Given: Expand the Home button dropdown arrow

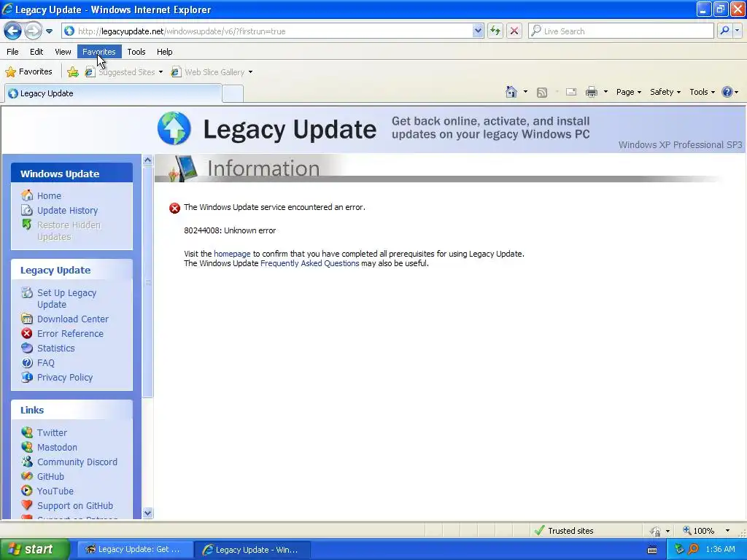Looking at the screenshot, I should (x=525, y=92).
